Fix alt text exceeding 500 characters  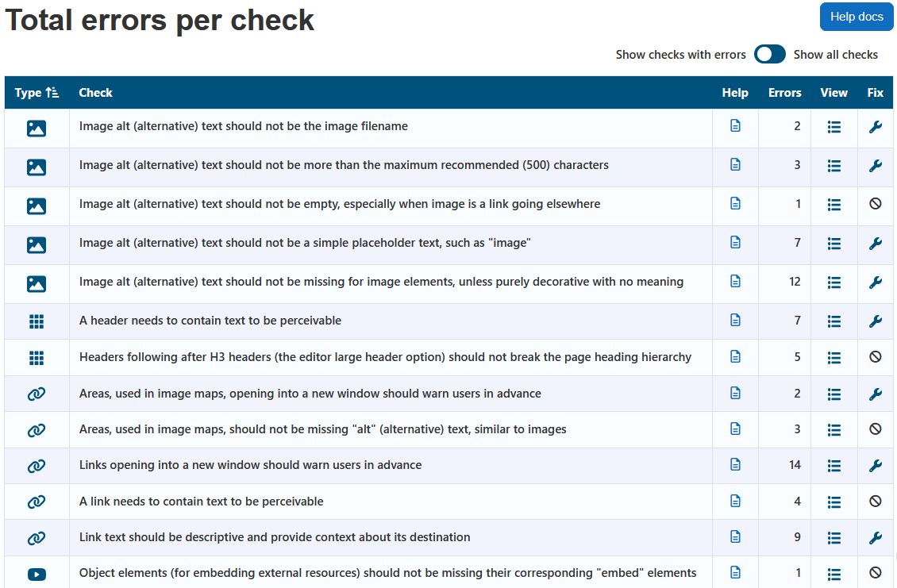coord(876,166)
